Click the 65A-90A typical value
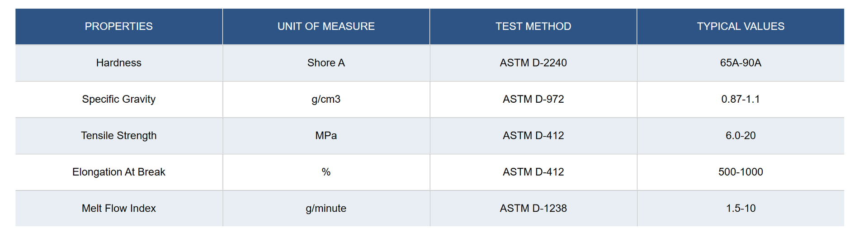 (741, 63)
